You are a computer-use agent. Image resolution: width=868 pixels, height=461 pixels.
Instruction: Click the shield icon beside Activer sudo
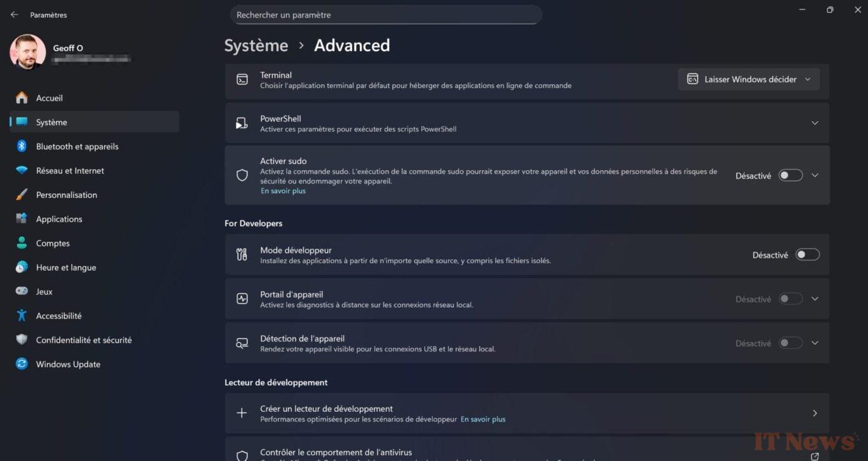click(242, 175)
